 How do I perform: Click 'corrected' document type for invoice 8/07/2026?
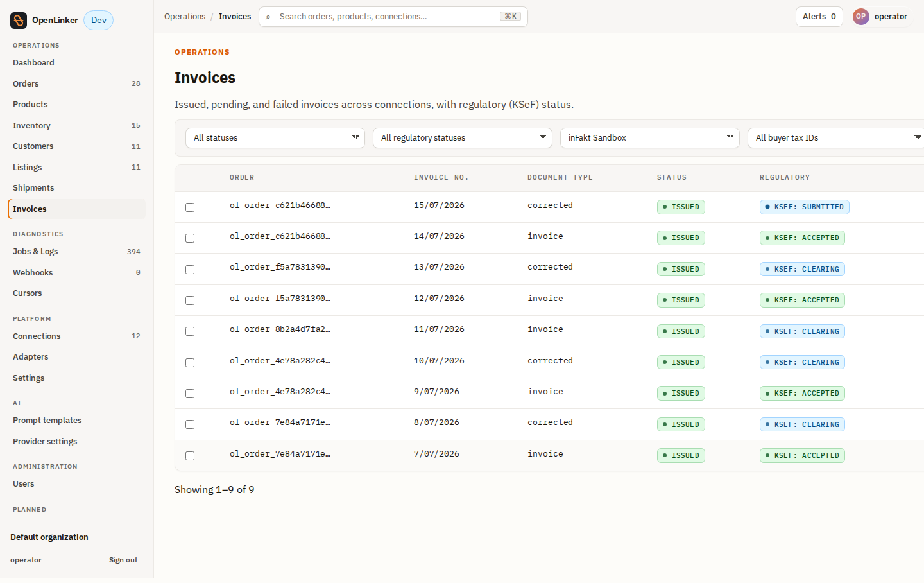550,422
